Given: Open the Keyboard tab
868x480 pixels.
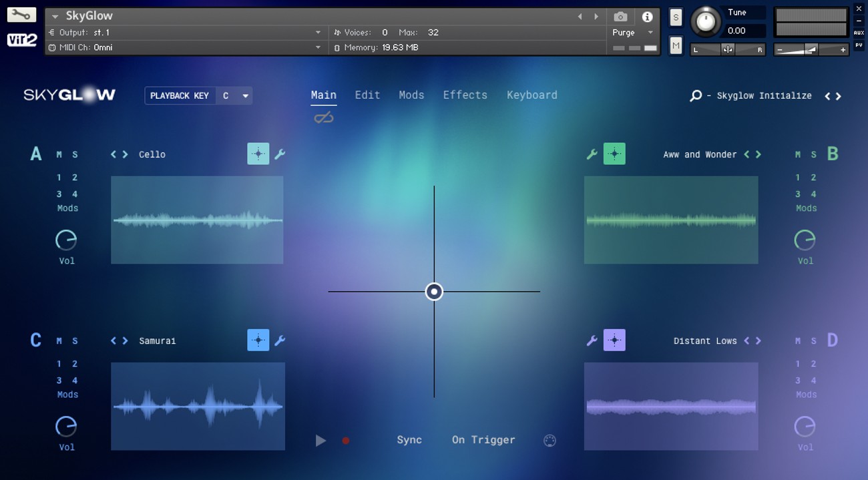Looking at the screenshot, I should [x=531, y=95].
